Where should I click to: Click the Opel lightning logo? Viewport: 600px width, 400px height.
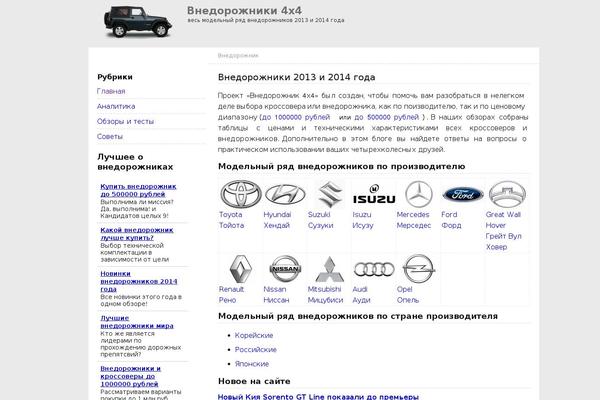click(419, 269)
